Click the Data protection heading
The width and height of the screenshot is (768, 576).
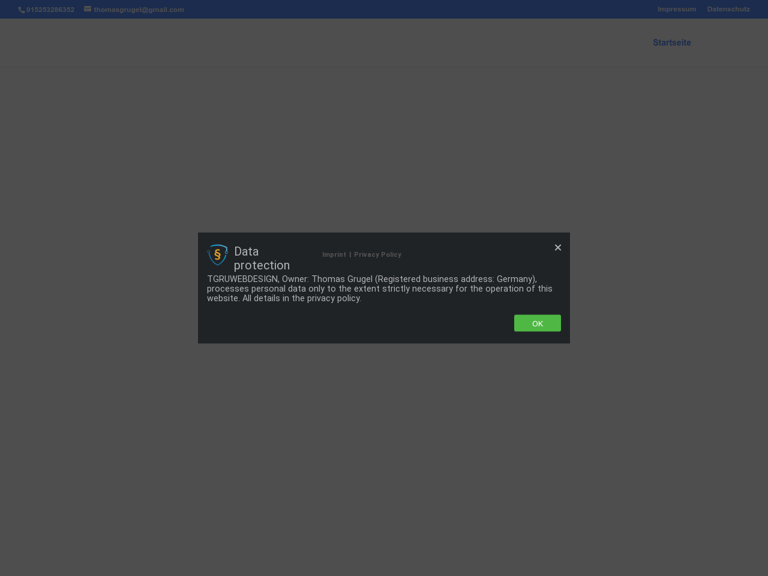point(262,258)
